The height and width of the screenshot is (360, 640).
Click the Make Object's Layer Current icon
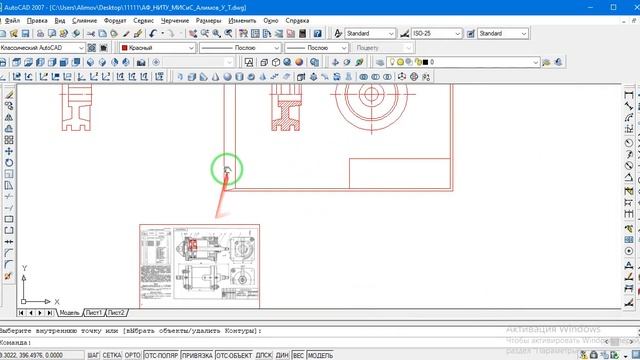(x=546, y=62)
